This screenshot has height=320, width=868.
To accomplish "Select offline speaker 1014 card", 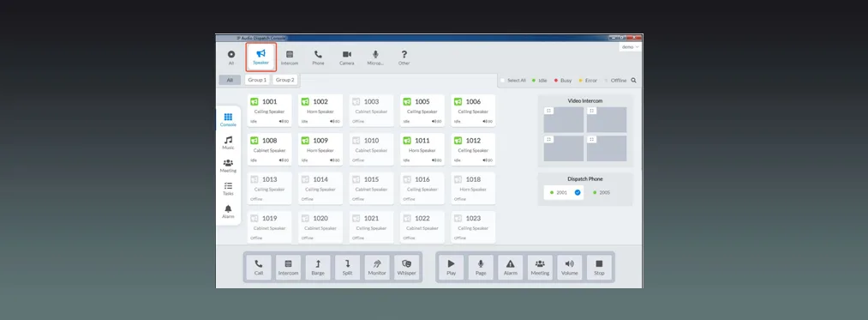I will 320,188.
